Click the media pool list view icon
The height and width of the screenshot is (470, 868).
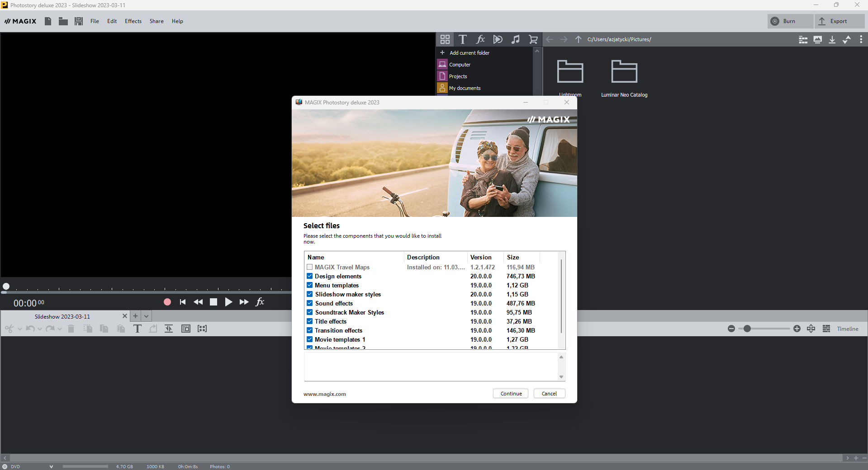pyautogui.click(x=803, y=39)
